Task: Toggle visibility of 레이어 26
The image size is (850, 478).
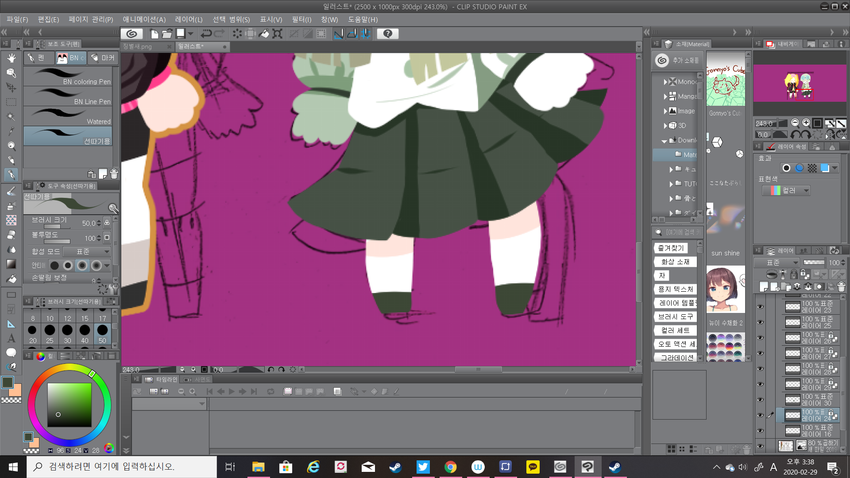Action: coord(760,338)
